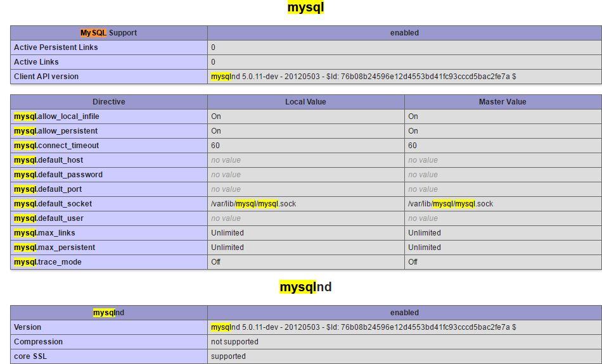This screenshot has height=364, width=602.
Task: Click the "not supported" Compression value
Action: click(234, 342)
